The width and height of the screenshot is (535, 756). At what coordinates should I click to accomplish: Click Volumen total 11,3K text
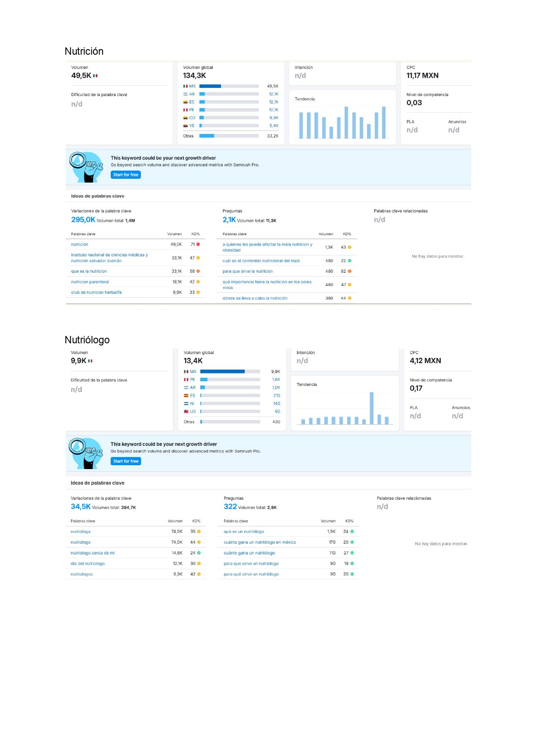257,221
